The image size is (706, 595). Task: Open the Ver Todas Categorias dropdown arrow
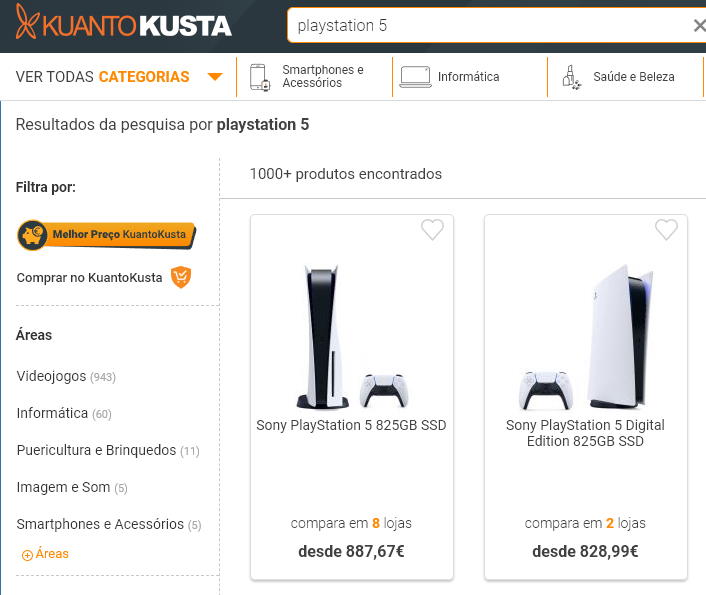click(215, 77)
